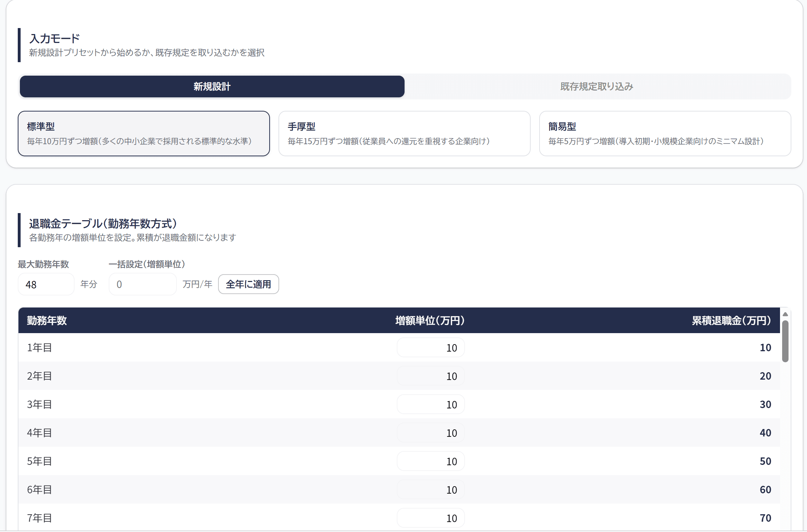Edit 増額単位 for 5年目 row

[431, 461]
